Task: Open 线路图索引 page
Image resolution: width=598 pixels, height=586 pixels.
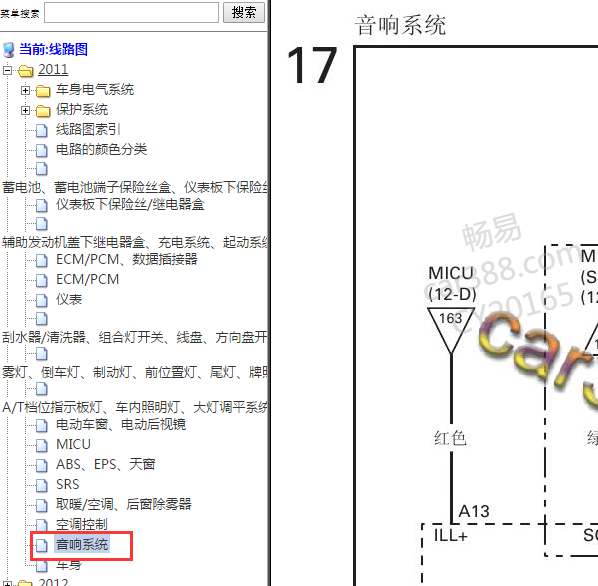Action: pyautogui.click(x=88, y=129)
